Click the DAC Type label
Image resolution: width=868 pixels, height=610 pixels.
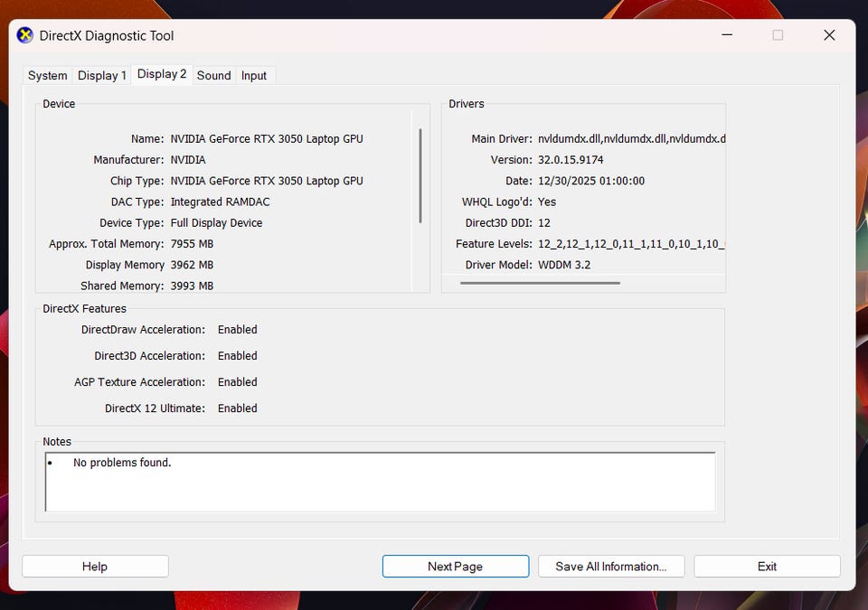(137, 202)
